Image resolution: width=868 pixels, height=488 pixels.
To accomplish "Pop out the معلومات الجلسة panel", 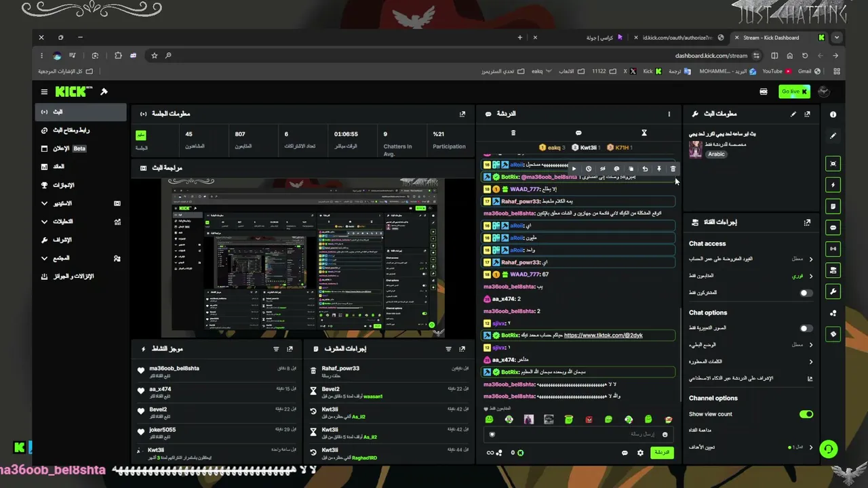I will coord(462,114).
